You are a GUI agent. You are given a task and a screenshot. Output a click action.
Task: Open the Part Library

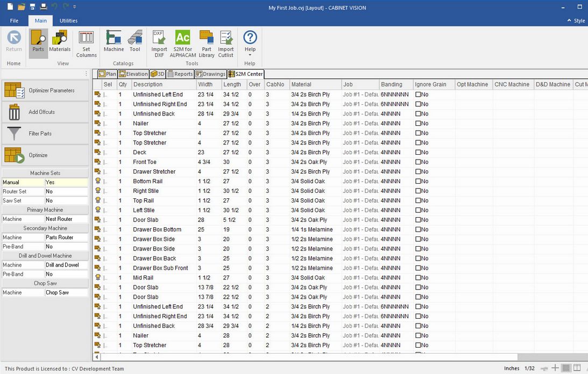coord(207,43)
